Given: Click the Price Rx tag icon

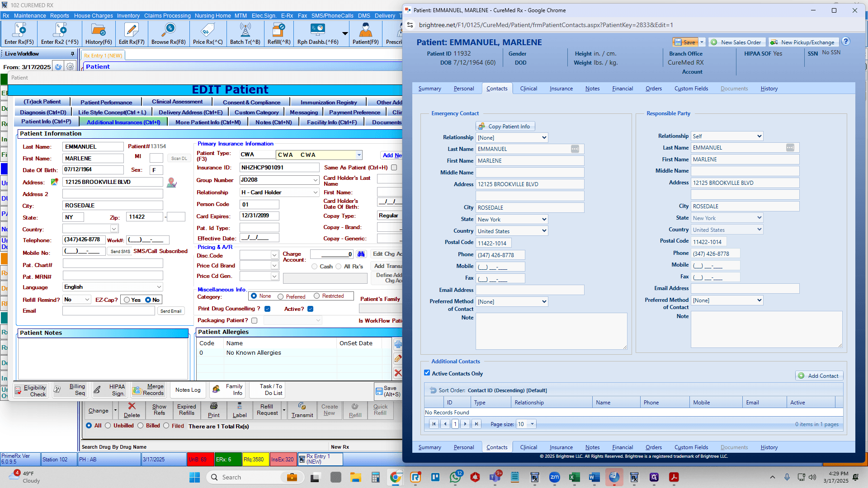Looking at the screenshot, I should 208,34.
